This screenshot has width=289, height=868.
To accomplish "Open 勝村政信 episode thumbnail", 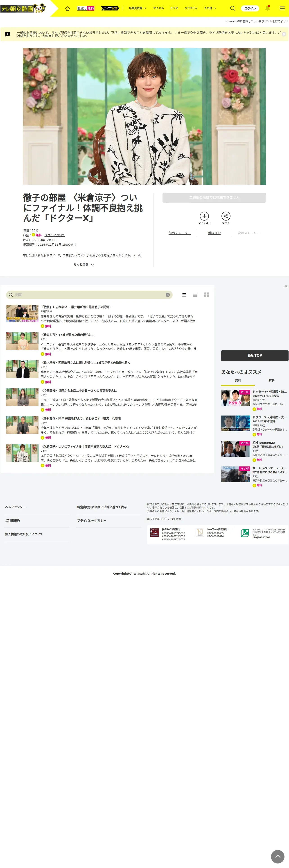I will (22, 425).
